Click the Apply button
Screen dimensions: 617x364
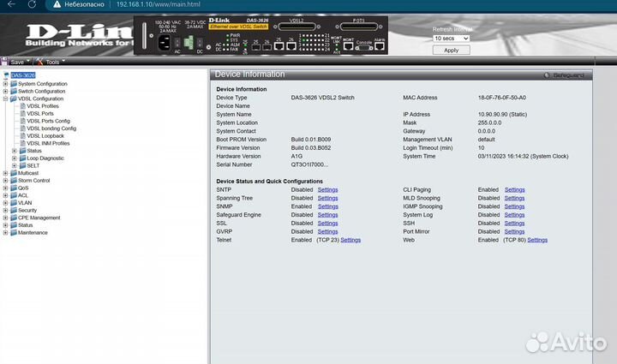coord(451,51)
